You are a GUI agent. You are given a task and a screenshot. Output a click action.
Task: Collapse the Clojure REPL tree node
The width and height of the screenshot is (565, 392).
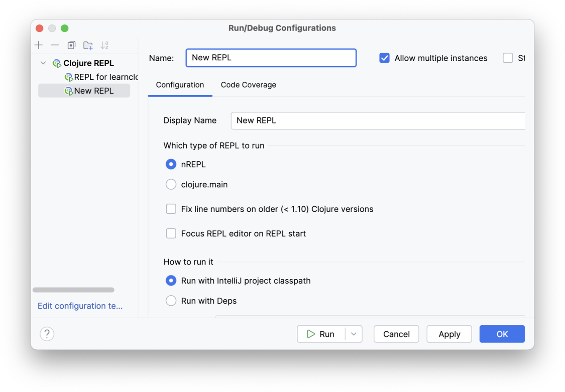tap(43, 63)
